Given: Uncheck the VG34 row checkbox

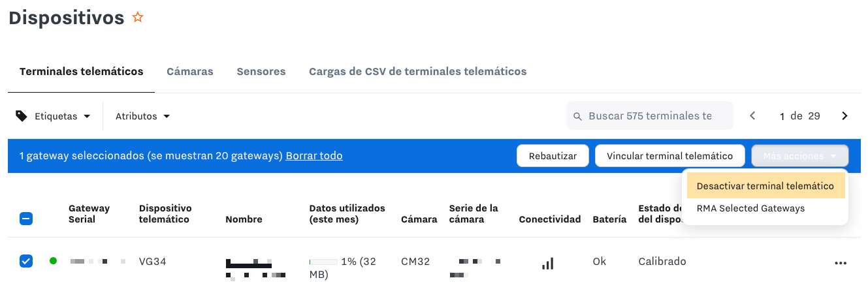Looking at the screenshot, I should 26,261.
